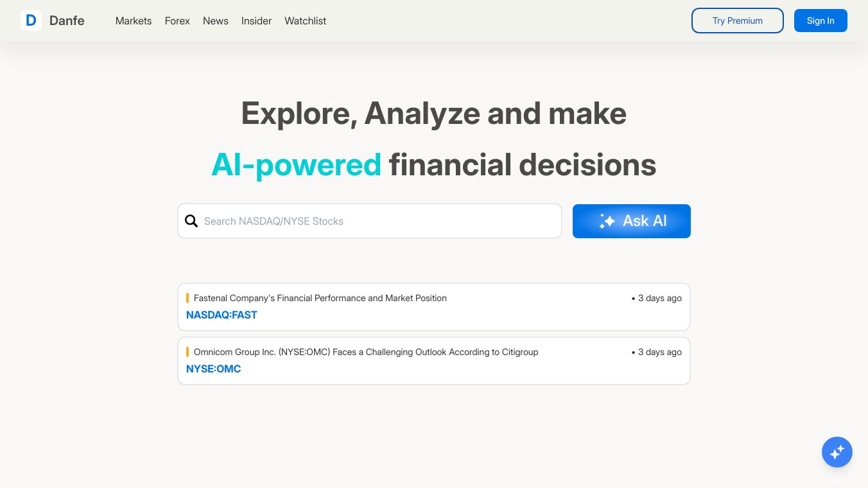Click the orange marker beside Omnicom headline
868x488 pixels.
coord(187,352)
